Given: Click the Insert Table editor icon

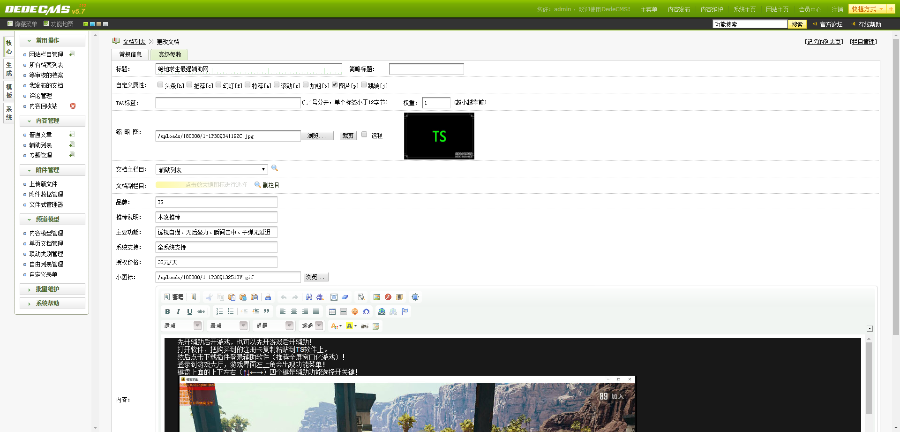Looking at the screenshot, I should [x=332, y=312].
